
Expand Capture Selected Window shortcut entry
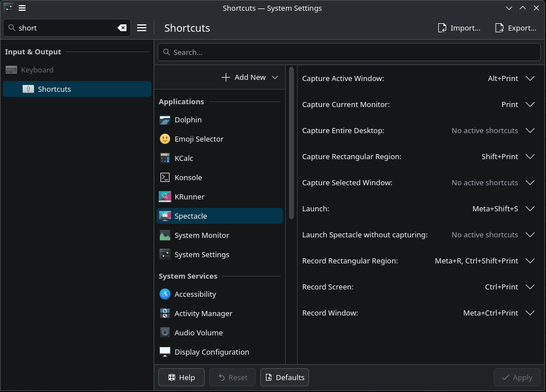point(530,183)
